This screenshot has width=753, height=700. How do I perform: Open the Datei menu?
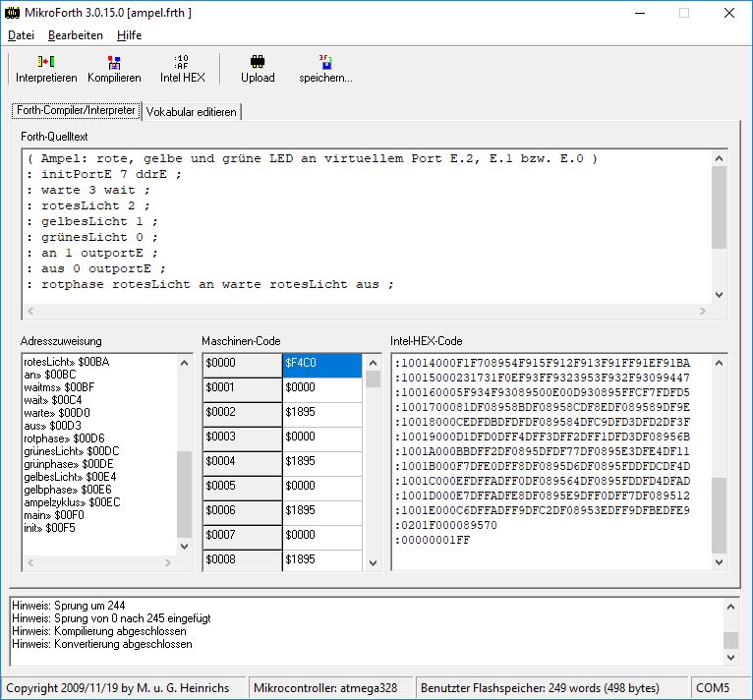point(21,35)
